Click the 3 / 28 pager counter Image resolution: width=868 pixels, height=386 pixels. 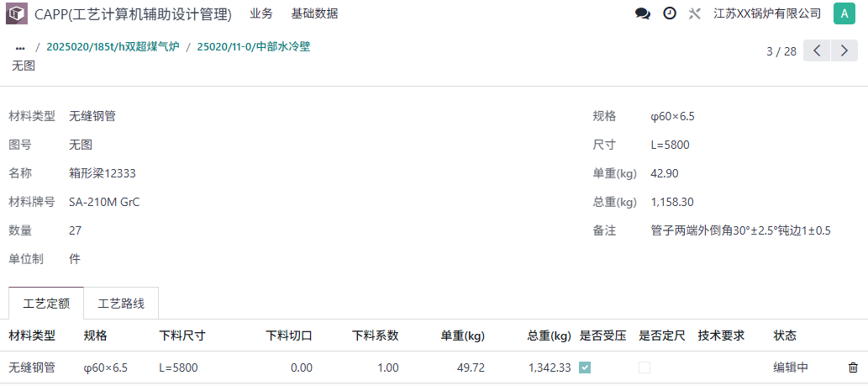pyautogui.click(x=781, y=51)
